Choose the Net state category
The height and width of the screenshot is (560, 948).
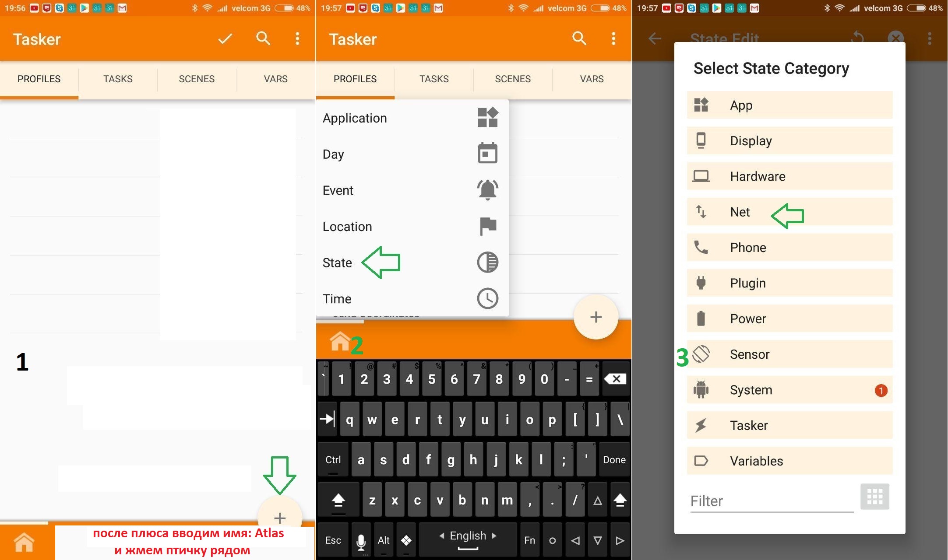coord(789,212)
